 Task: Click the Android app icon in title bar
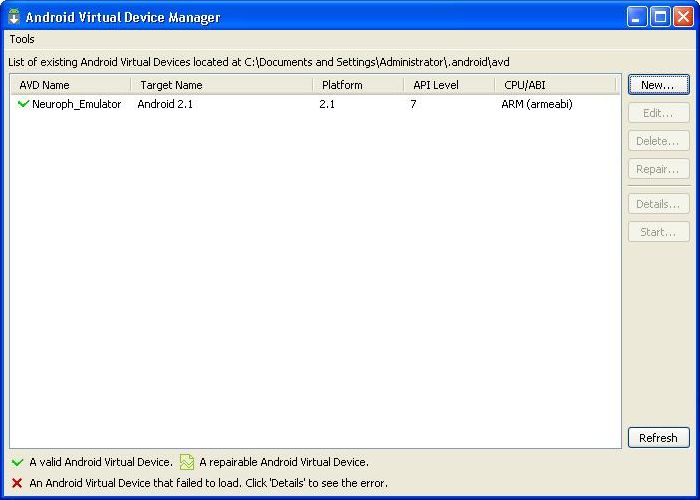click(x=14, y=17)
